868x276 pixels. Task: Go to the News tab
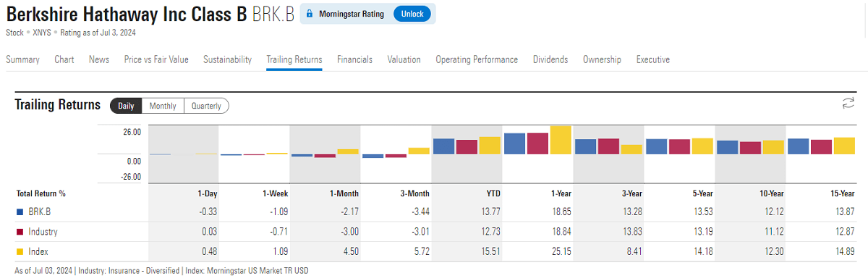tap(99, 59)
